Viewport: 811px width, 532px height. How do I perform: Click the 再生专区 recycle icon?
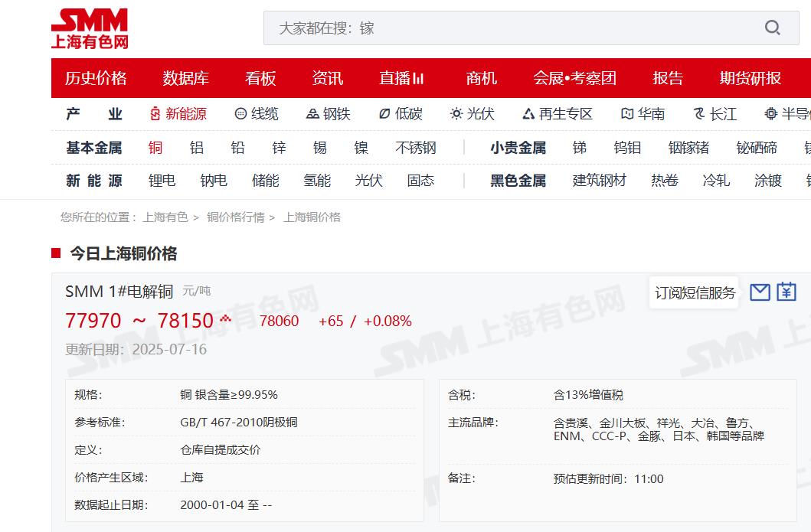528,114
